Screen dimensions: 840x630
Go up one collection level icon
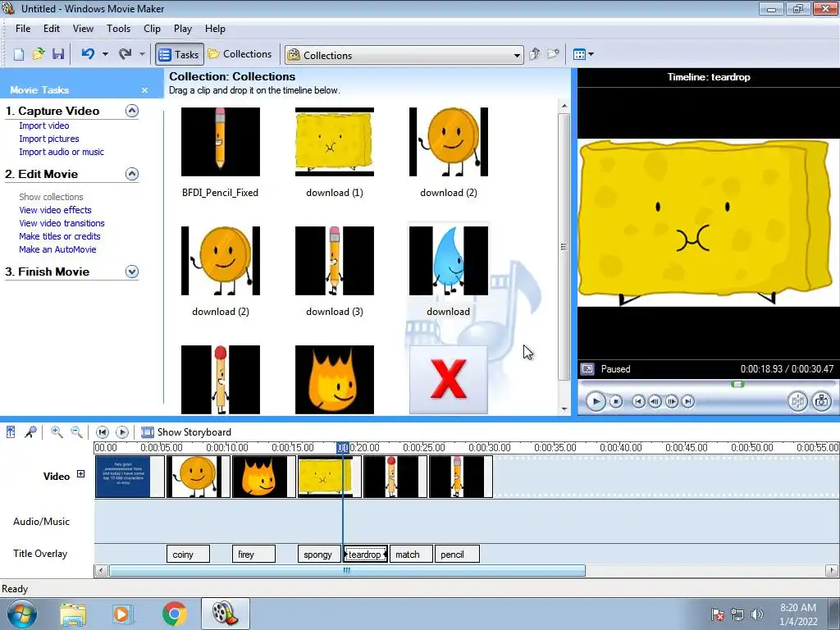pos(534,54)
